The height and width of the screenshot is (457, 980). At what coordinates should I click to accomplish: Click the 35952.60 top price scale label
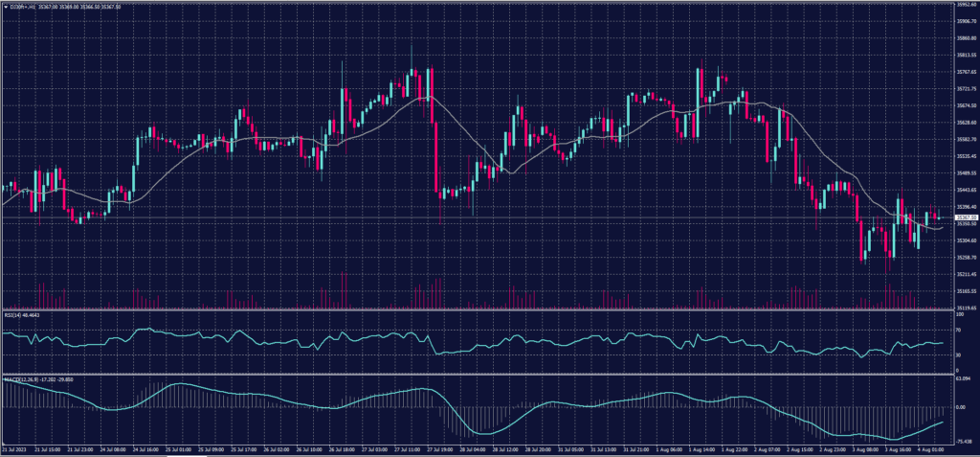(966, 5)
